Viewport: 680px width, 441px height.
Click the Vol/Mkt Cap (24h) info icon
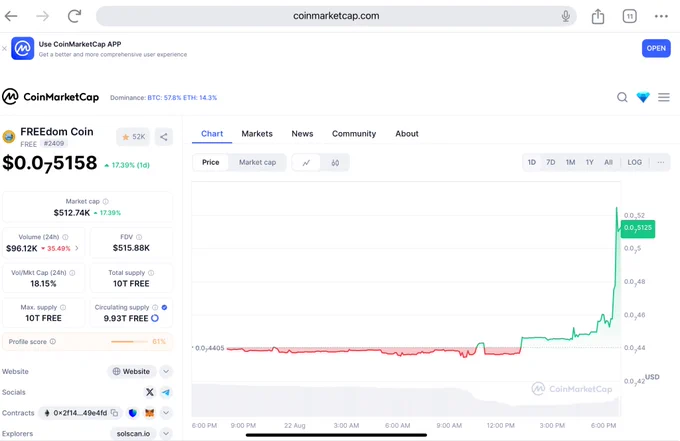tap(72, 273)
